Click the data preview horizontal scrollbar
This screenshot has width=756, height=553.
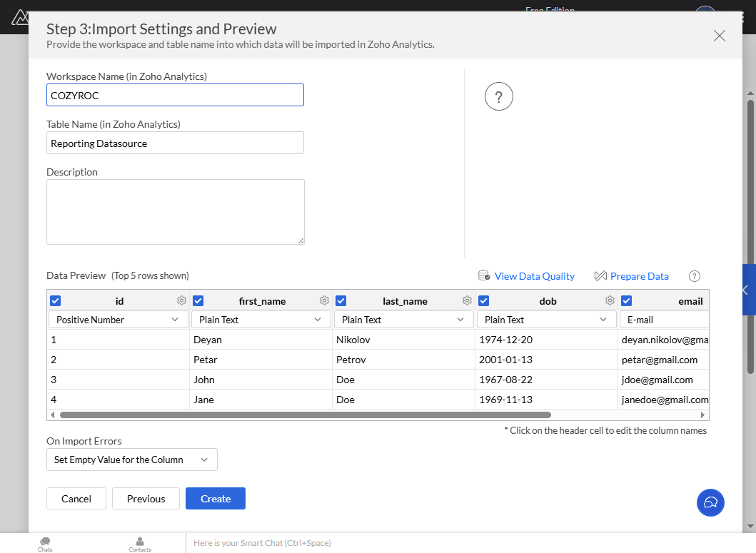(305, 415)
